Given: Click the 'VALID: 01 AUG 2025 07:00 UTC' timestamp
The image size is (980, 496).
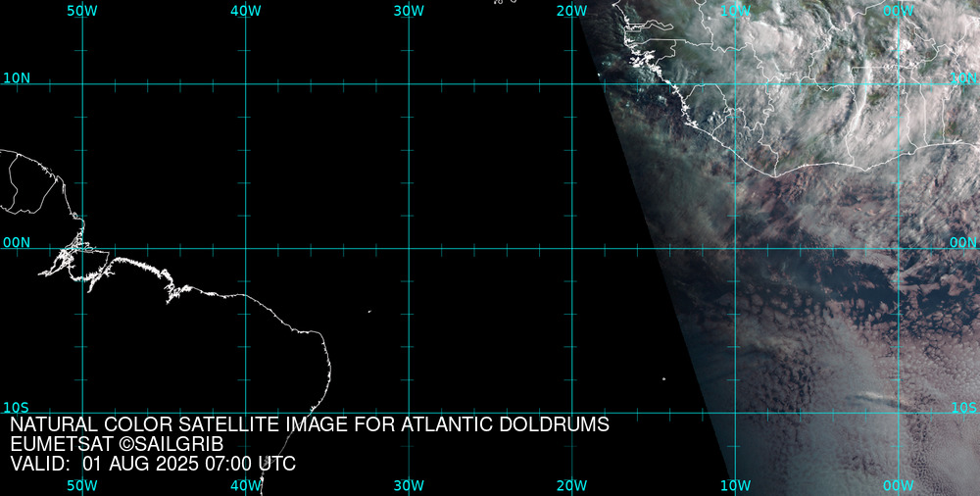Looking at the screenshot, I should coord(153,465).
